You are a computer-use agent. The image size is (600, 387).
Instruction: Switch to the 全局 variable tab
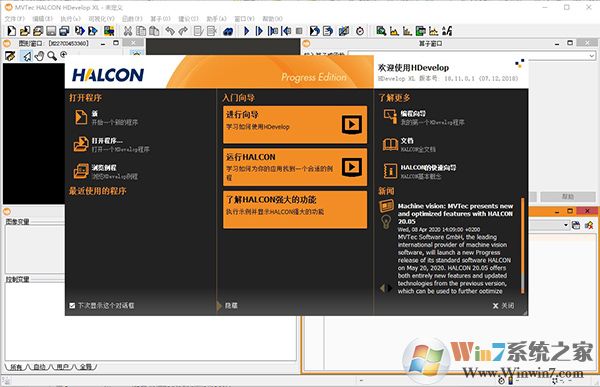point(86,367)
